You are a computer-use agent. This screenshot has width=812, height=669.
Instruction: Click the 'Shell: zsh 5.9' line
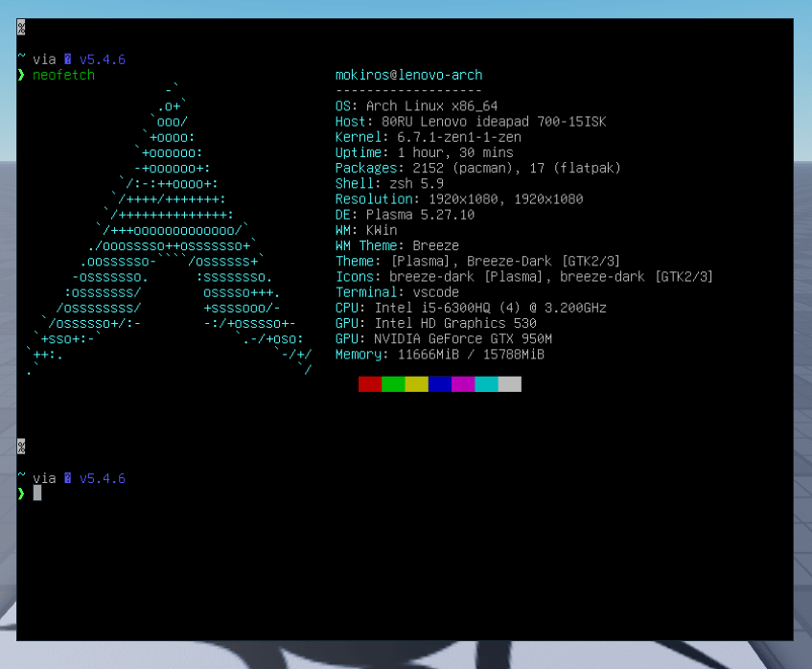[x=389, y=184]
